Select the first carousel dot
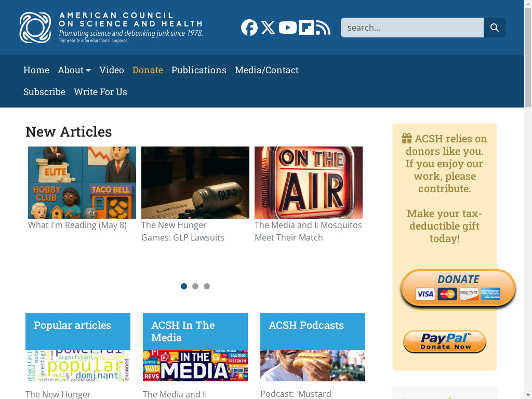532x399 pixels. pos(184,286)
